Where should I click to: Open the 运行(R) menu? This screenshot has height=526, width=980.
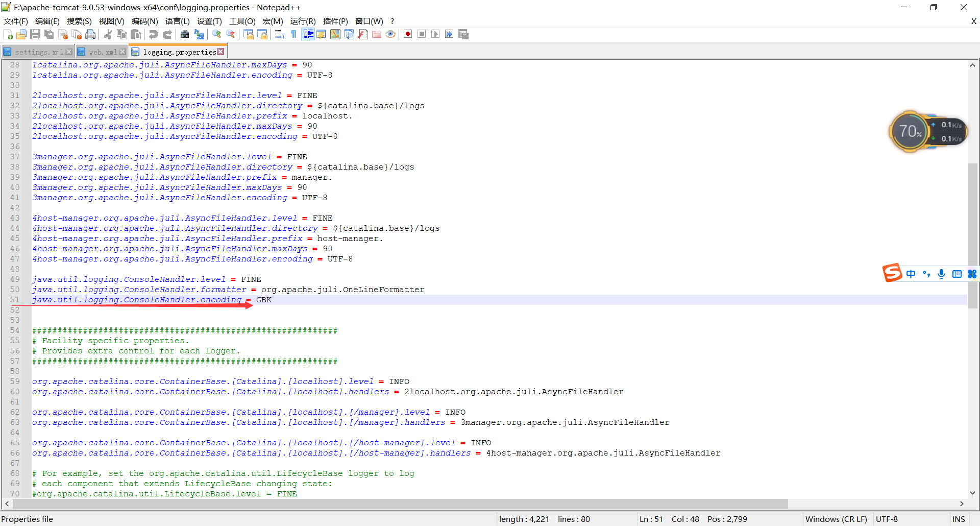303,21
